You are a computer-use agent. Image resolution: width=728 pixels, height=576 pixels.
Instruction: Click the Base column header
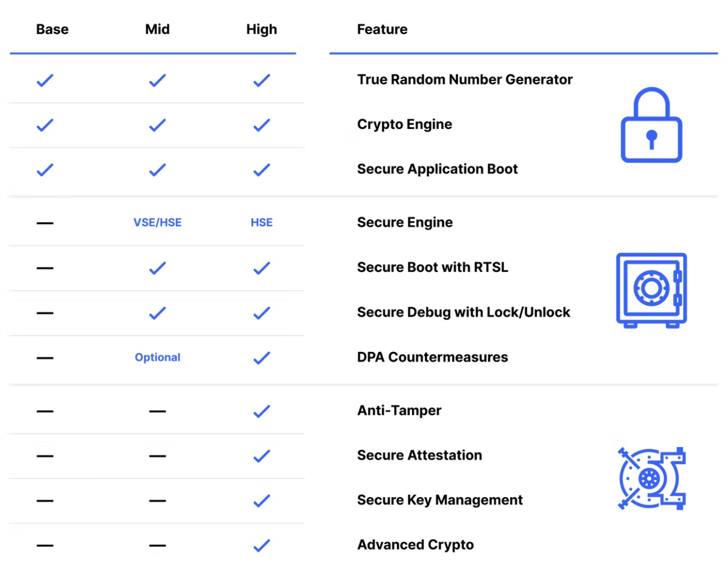coord(52,30)
